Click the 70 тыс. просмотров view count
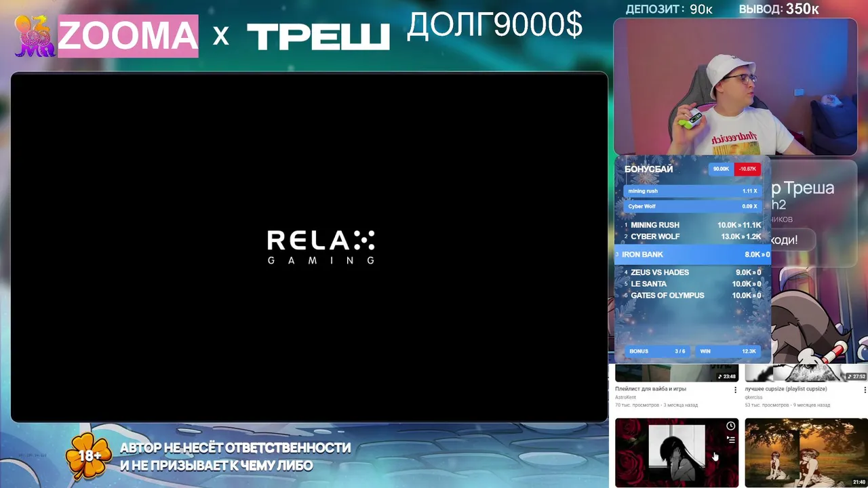The width and height of the screenshot is (868, 488). tap(637, 405)
